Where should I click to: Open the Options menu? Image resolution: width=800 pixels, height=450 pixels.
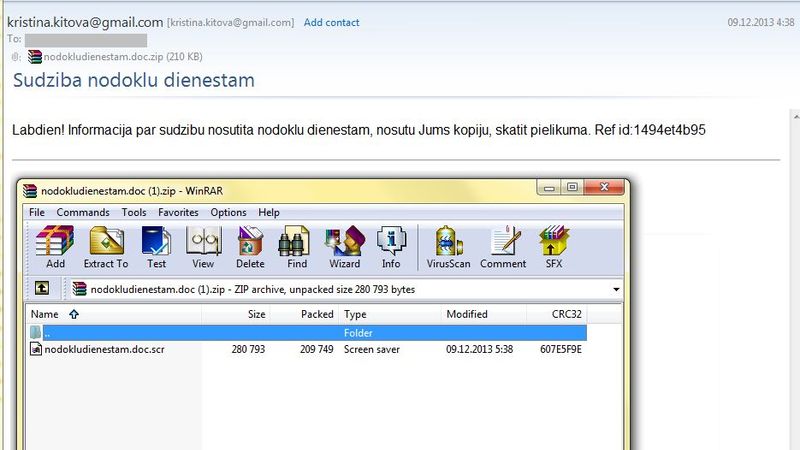click(228, 212)
